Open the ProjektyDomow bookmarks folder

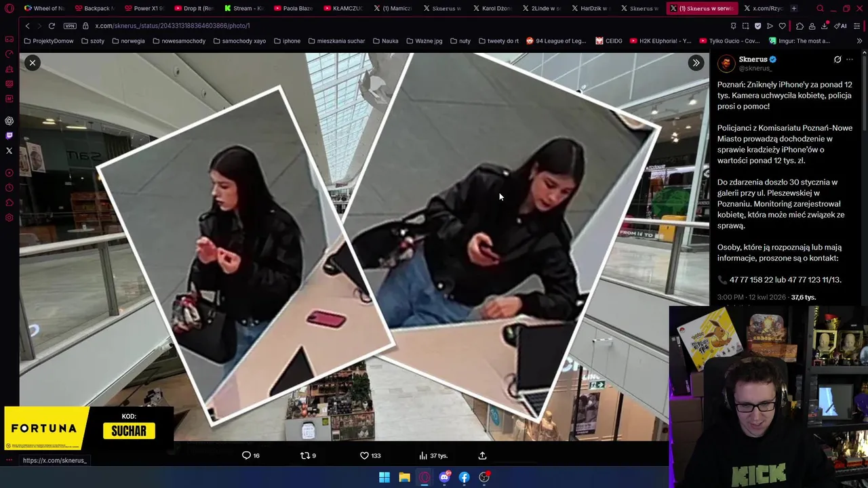[x=49, y=41]
